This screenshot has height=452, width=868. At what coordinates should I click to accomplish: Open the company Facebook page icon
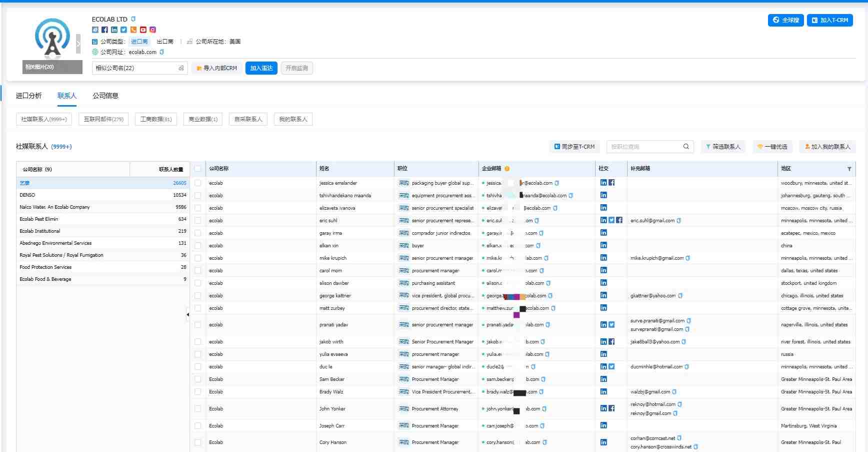[x=104, y=30]
